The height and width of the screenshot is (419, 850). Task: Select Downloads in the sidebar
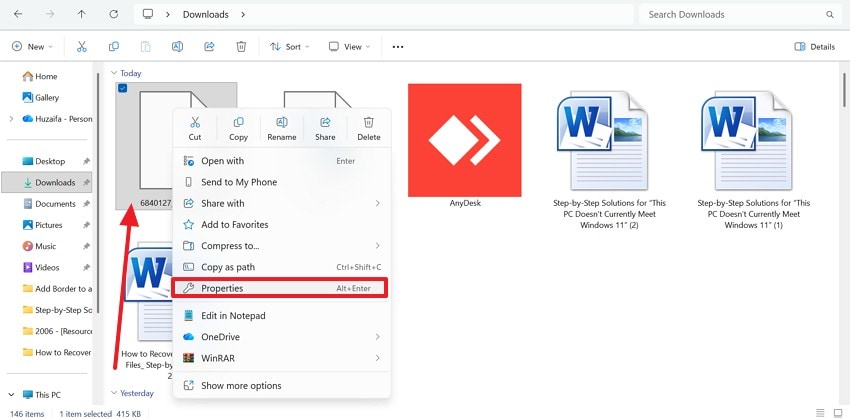tap(47, 183)
